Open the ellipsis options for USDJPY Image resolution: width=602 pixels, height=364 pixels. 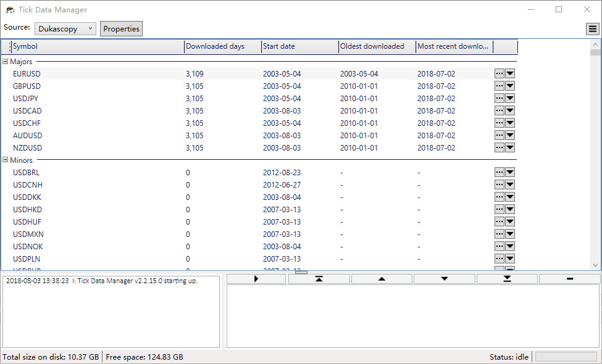pyautogui.click(x=500, y=98)
